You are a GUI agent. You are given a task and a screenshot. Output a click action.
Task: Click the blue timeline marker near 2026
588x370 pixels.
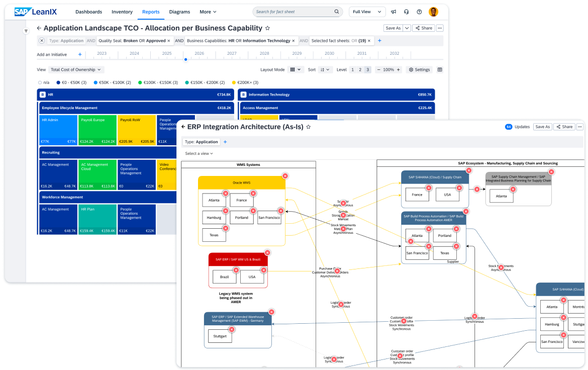tap(185, 59)
